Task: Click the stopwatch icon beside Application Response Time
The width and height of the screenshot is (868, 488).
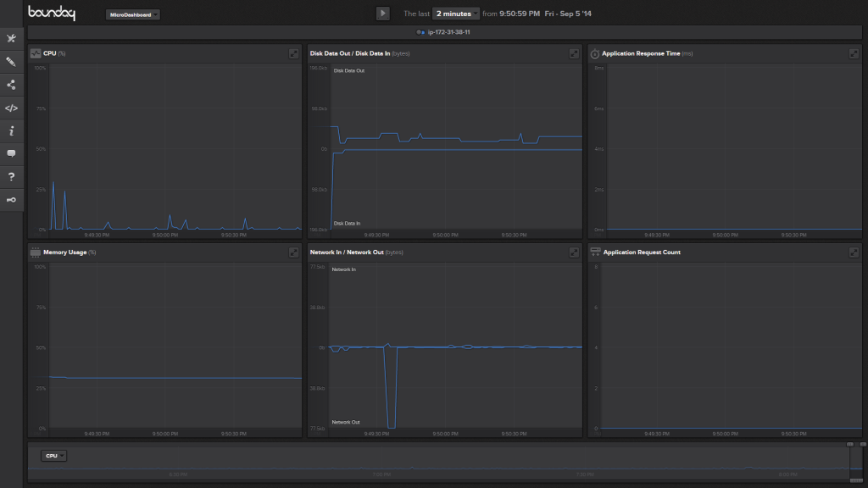Action: click(594, 53)
